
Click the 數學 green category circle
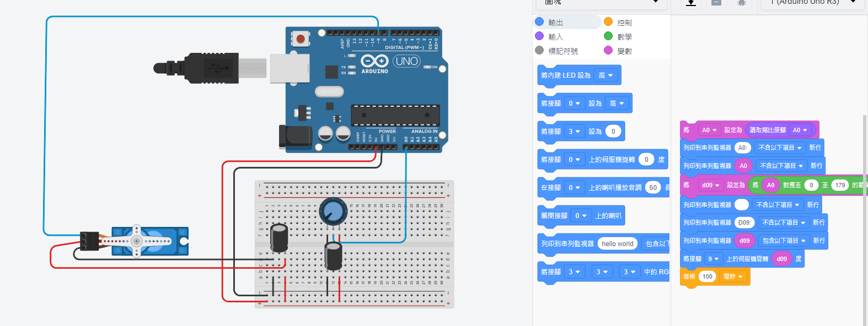pyautogui.click(x=608, y=36)
